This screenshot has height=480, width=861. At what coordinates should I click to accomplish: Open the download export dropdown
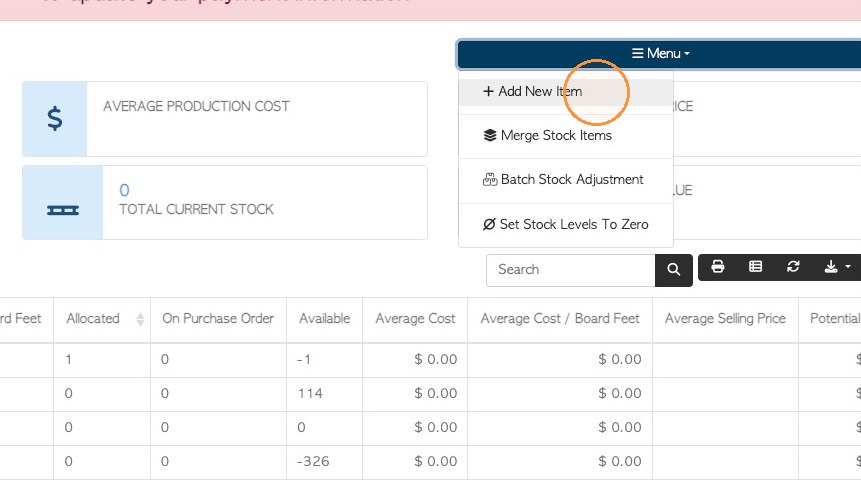(837, 267)
